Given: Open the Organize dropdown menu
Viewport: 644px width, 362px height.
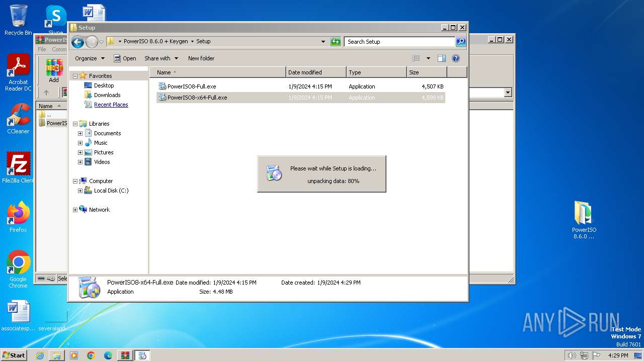Looking at the screenshot, I should (90, 58).
